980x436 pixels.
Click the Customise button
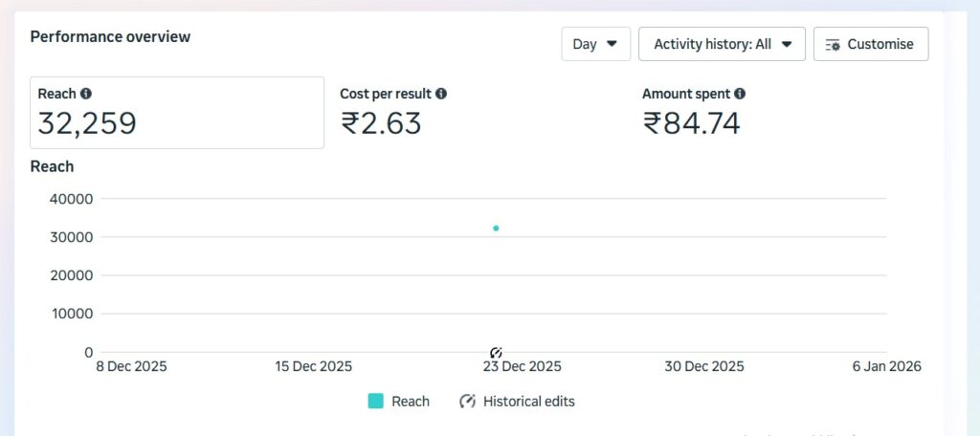point(870,44)
